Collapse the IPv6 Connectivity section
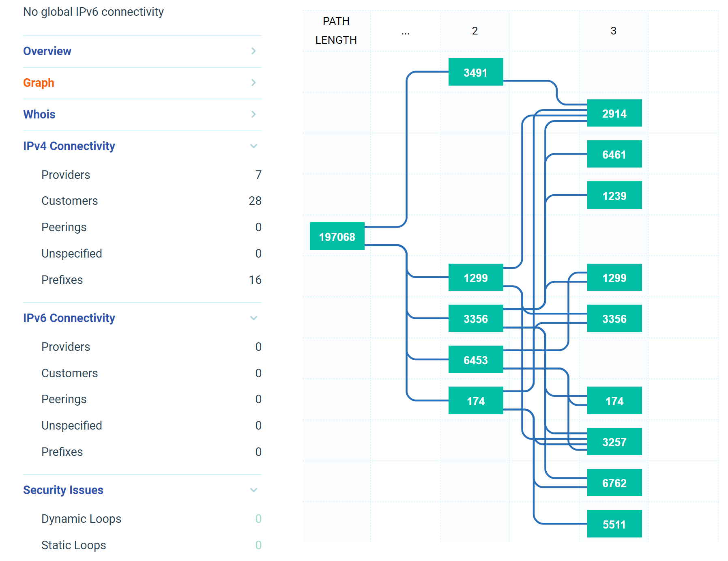728x561 pixels. 253,318
